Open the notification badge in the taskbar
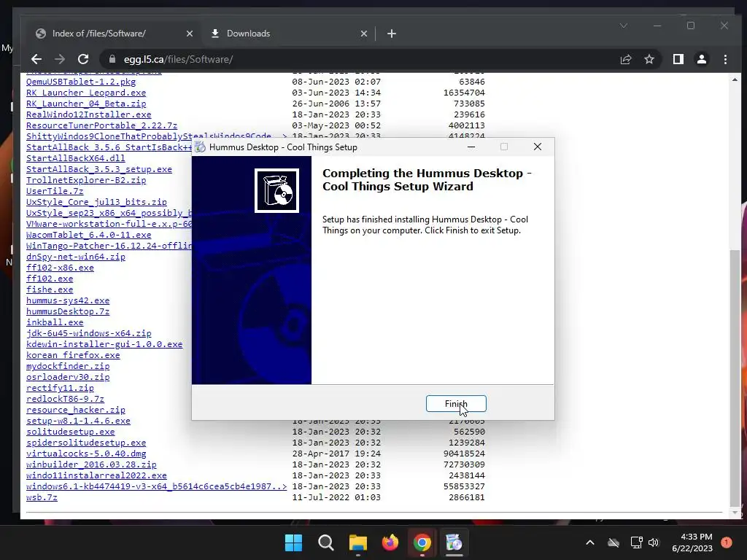 point(727,542)
